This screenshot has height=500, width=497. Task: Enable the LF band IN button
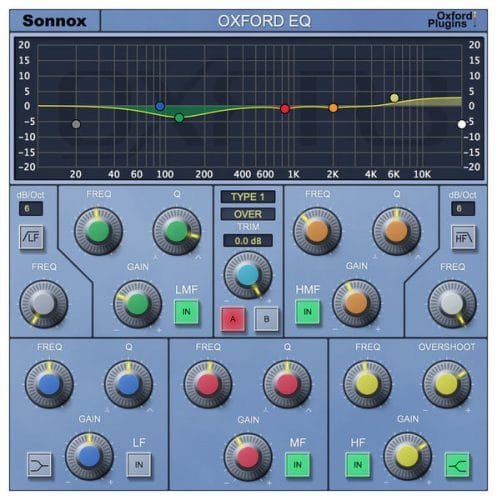pyautogui.click(x=139, y=464)
